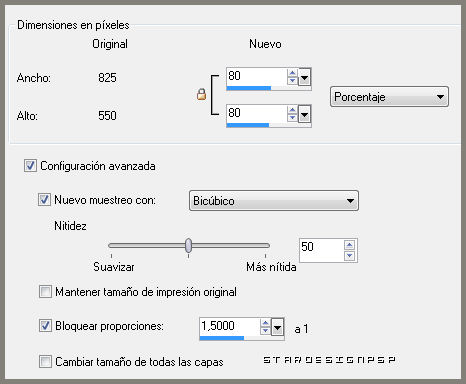Click the Ancho new width input field
Screen dimensions: 466x384
pos(256,77)
